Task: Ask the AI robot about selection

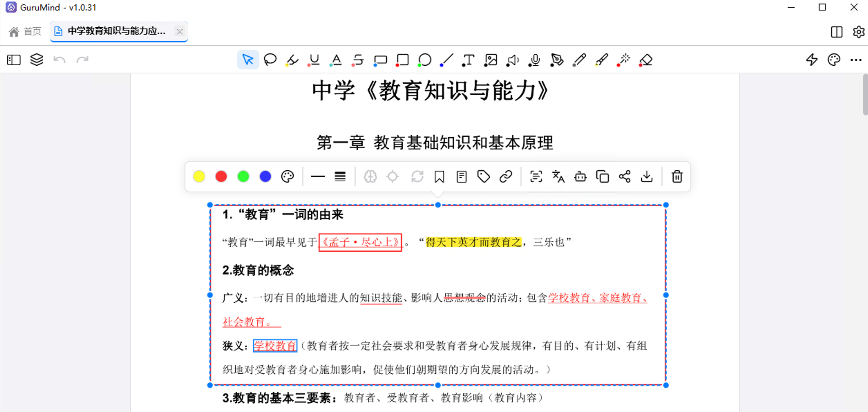Action: [580, 177]
